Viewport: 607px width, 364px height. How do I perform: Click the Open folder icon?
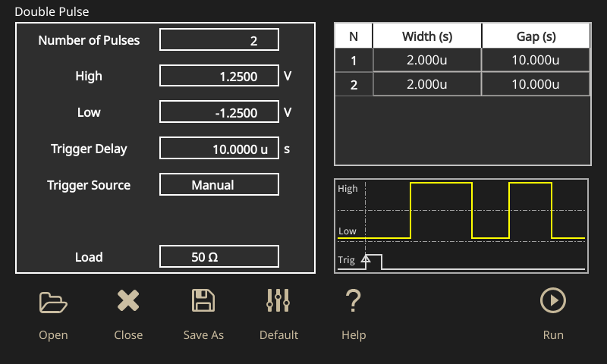coord(53,302)
